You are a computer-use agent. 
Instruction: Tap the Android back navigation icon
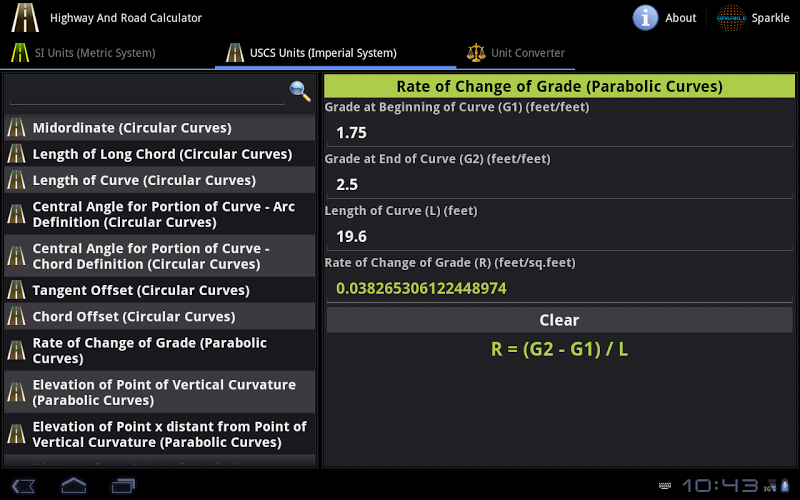(x=23, y=485)
